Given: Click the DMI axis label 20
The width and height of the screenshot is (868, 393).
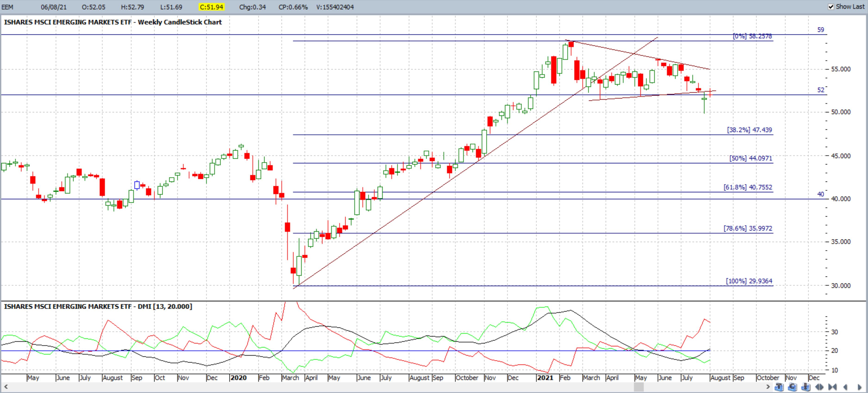Looking at the screenshot, I should pyautogui.click(x=834, y=351).
